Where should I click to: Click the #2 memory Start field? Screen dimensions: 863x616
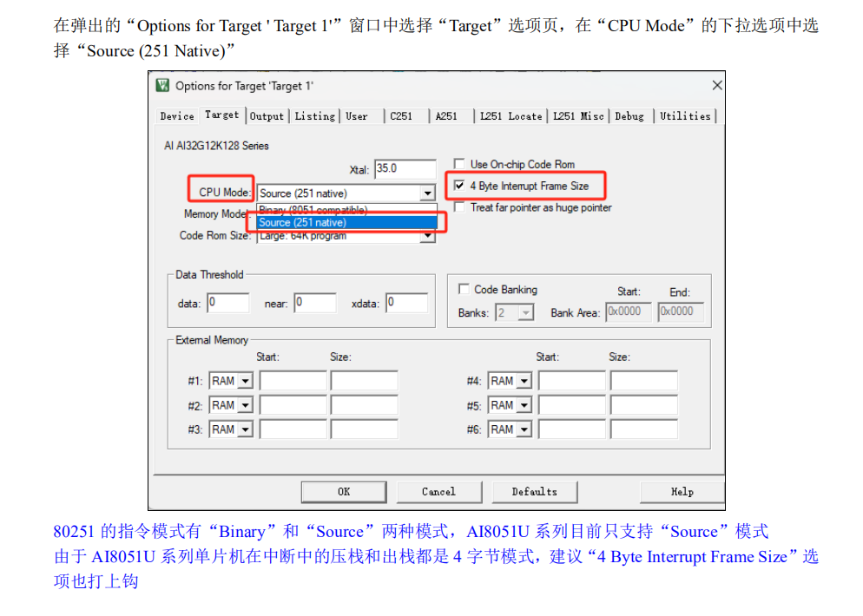pos(293,405)
